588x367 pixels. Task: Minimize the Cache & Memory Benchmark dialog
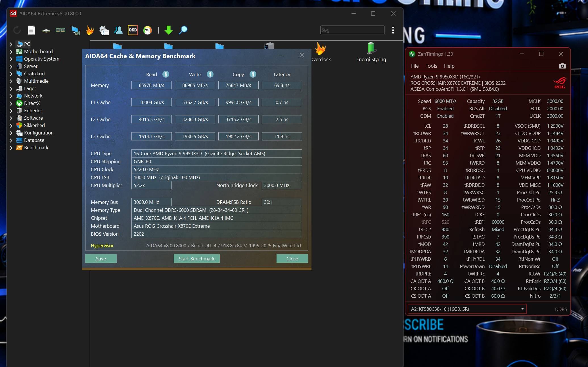click(281, 55)
